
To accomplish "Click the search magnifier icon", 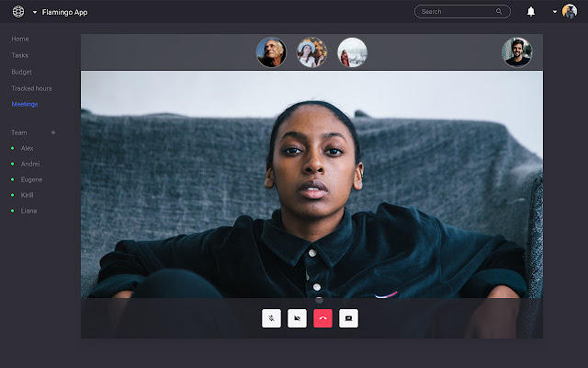I will click(499, 12).
